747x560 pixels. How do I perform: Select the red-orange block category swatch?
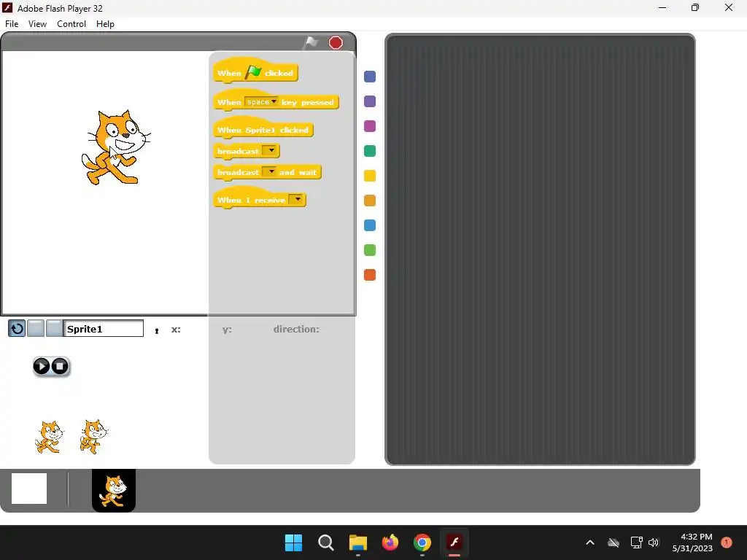(370, 275)
